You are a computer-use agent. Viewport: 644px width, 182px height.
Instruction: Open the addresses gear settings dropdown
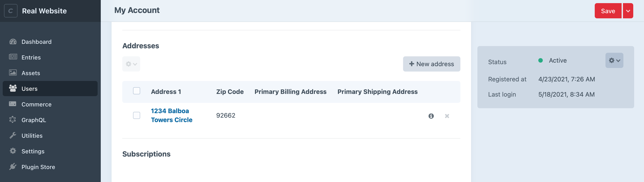131,64
